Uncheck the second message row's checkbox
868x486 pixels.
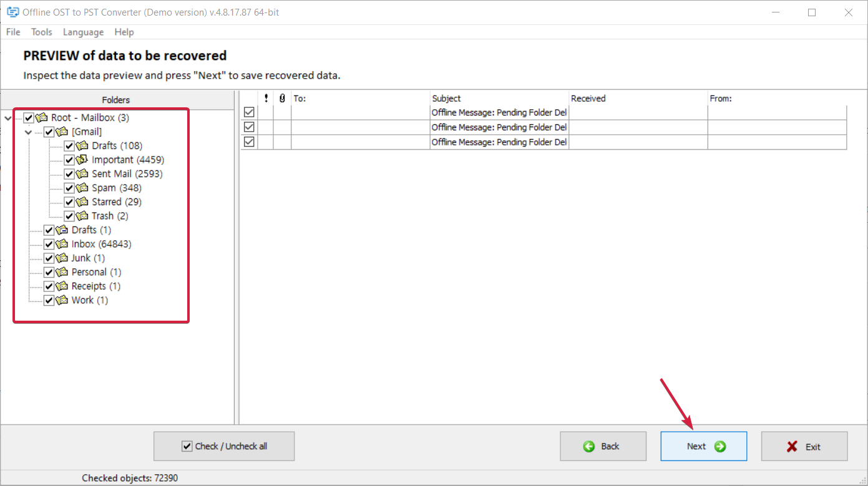[249, 127]
